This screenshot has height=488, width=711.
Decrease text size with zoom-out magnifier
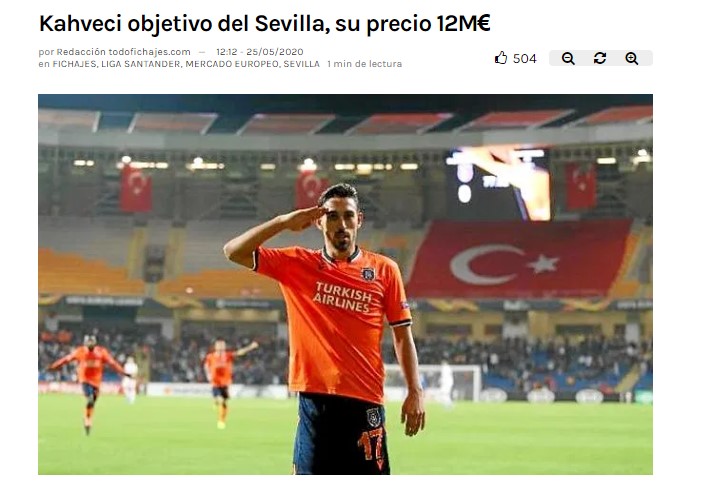(x=568, y=58)
